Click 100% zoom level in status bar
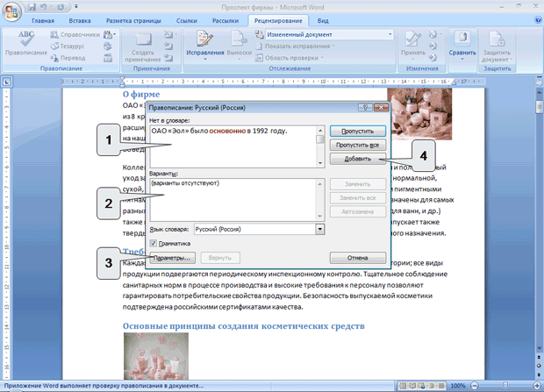This screenshot has width=544, height=392. pyautogui.click(x=458, y=385)
